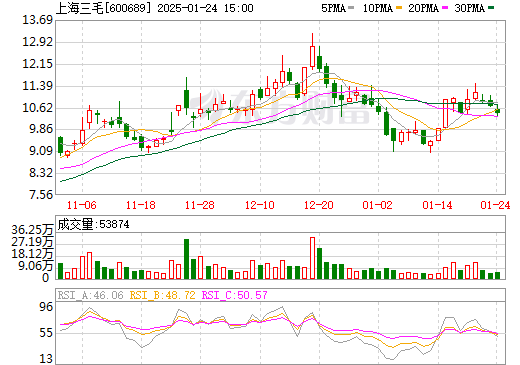Select the 01-14 date axis label
The height and width of the screenshot is (365, 520).
437,205
